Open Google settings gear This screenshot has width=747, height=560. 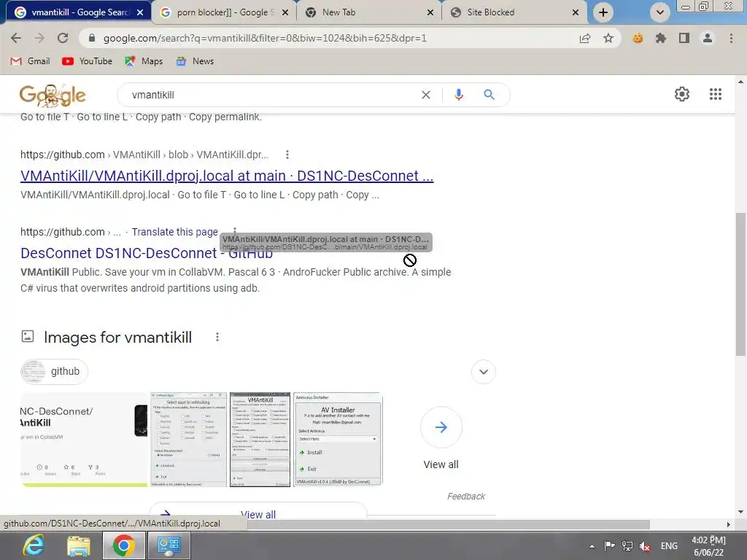pos(682,94)
